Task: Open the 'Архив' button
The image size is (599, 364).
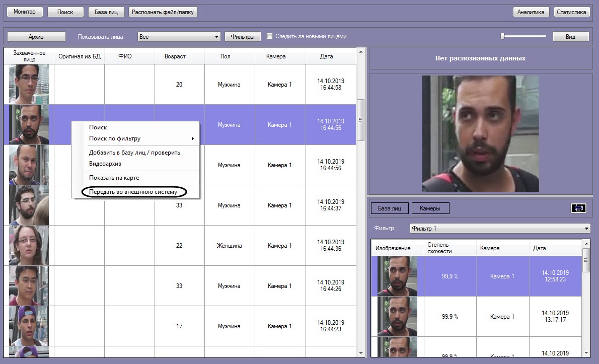Action: (x=36, y=37)
